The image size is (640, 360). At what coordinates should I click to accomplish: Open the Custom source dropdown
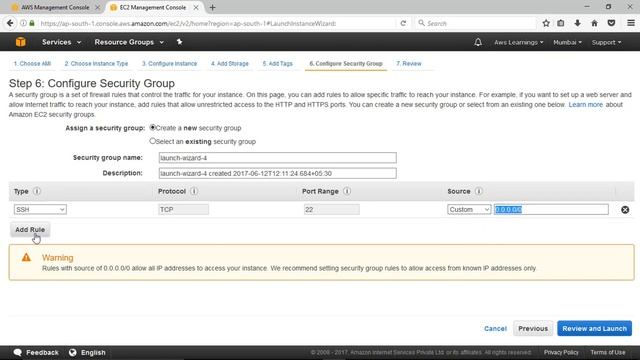tap(469, 209)
